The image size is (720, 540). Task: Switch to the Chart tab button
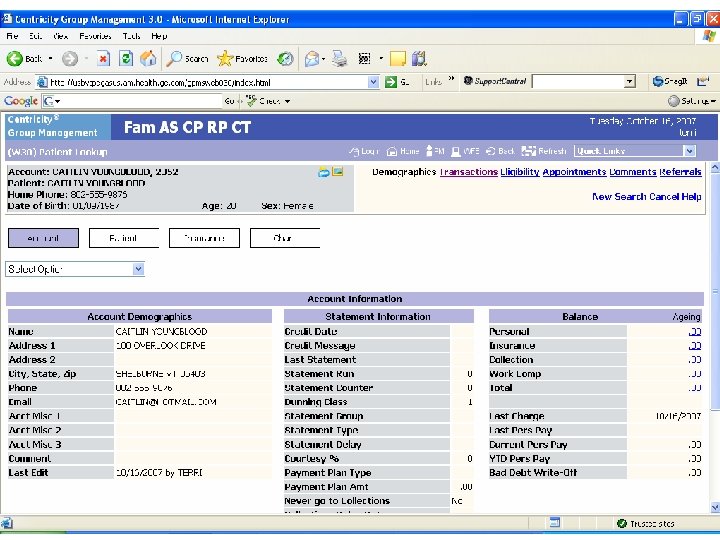(x=285, y=238)
